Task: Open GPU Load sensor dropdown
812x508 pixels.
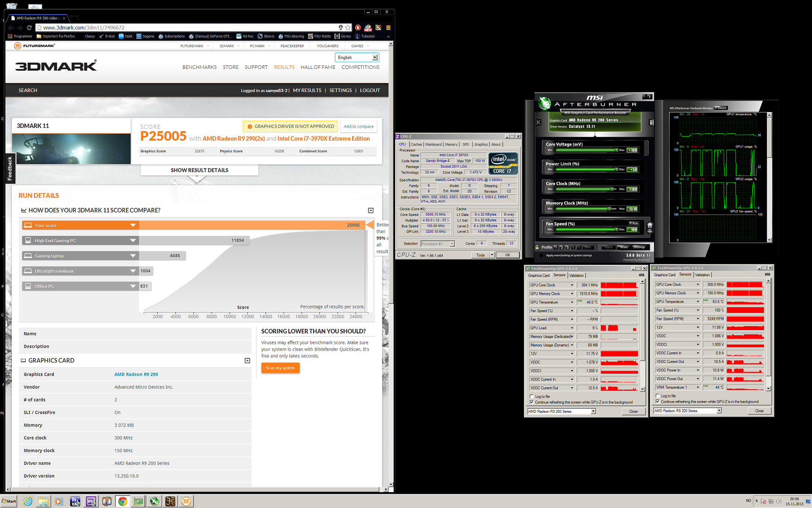Action: click(572, 328)
